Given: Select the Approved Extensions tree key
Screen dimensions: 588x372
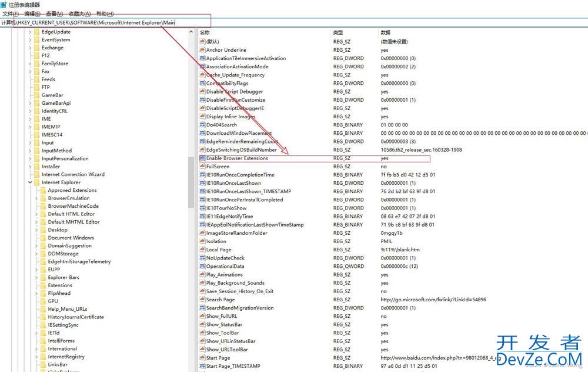Looking at the screenshot, I should point(72,190).
